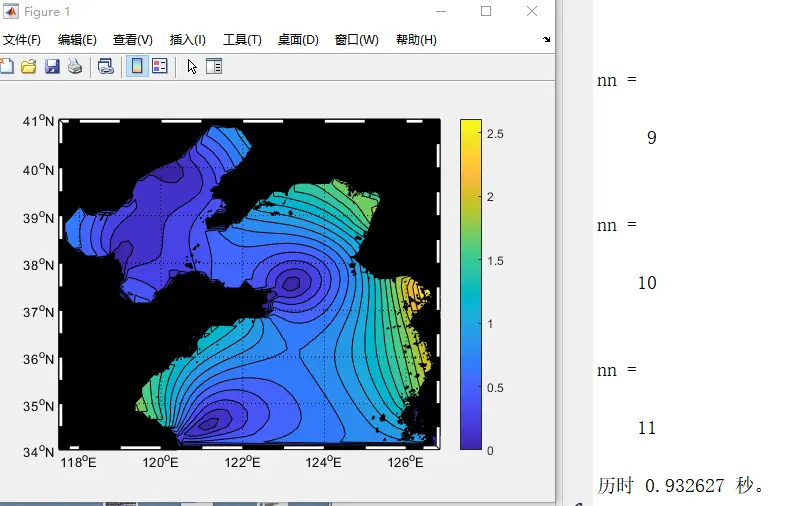
Task: Open file using the folder icon
Action: pyautogui.click(x=29, y=66)
